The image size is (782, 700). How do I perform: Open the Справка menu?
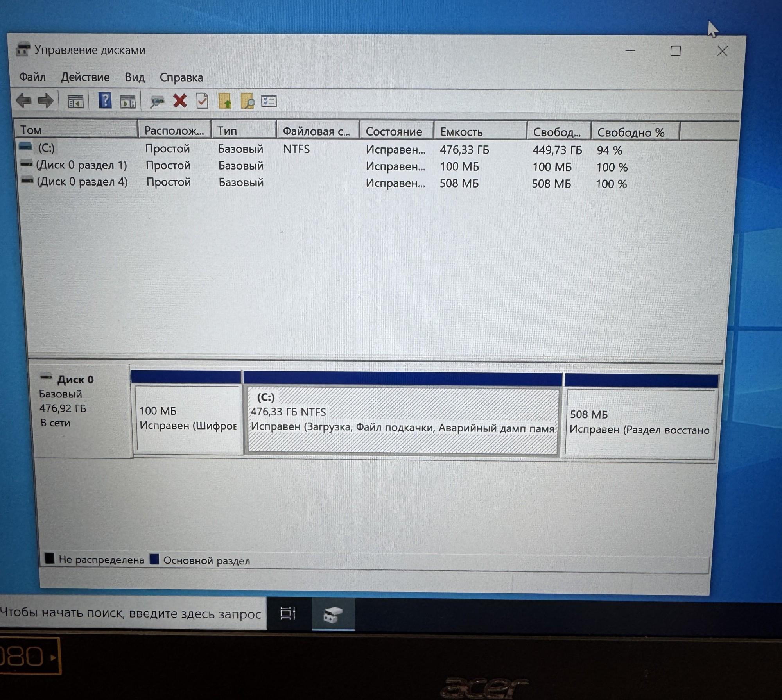(181, 78)
